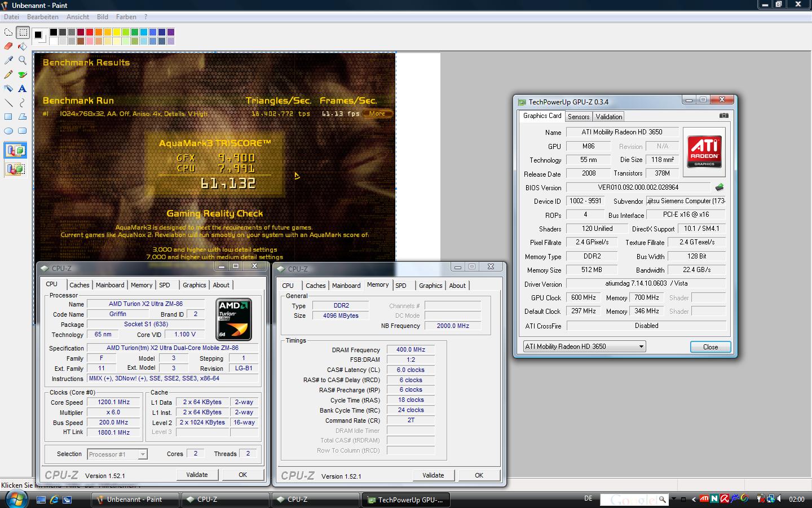Screen dimensions: 812x508
Task: Switch to Validation tab in GPU-Z
Action: point(609,117)
